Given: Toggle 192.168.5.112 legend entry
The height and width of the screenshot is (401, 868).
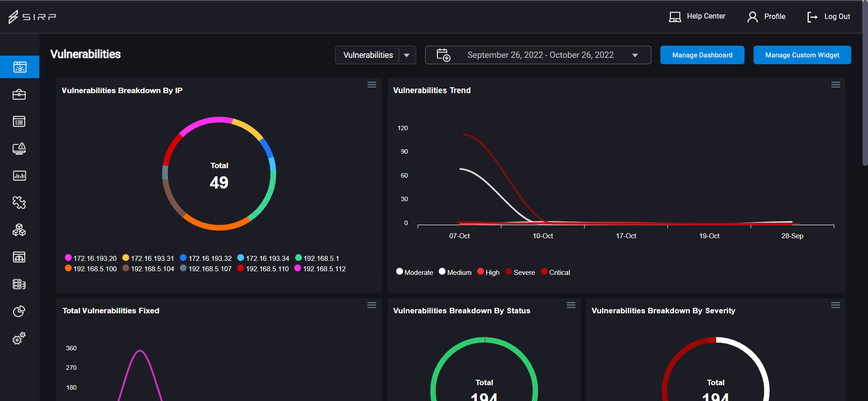Looking at the screenshot, I should coord(320,269).
